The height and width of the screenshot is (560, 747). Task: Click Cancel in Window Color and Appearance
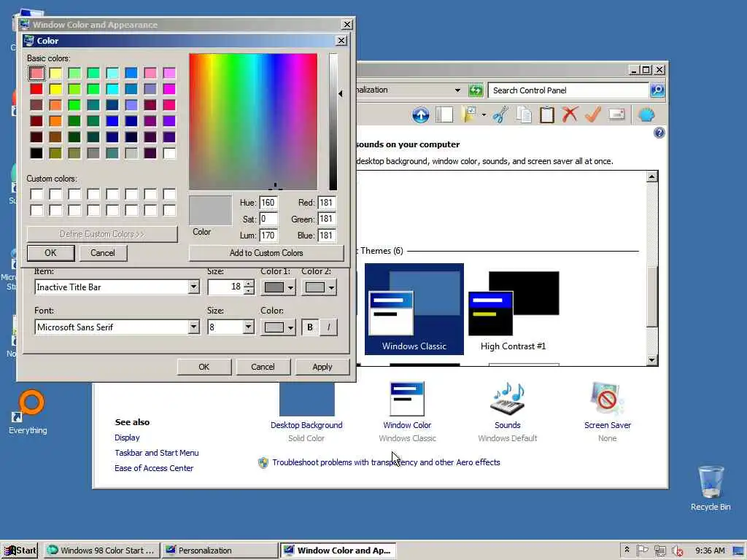point(263,367)
